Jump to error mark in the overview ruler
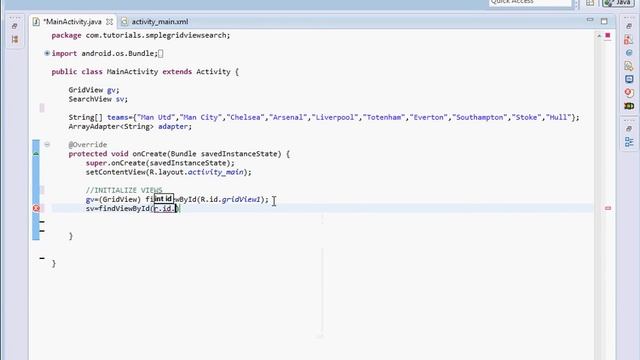This screenshot has width=640, height=360. point(608,208)
